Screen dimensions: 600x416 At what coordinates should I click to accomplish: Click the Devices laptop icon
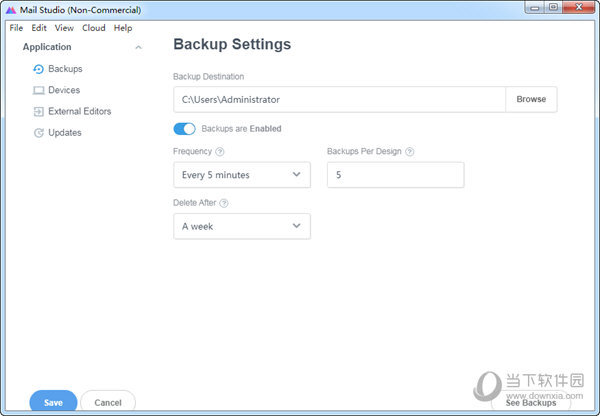(38, 90)
